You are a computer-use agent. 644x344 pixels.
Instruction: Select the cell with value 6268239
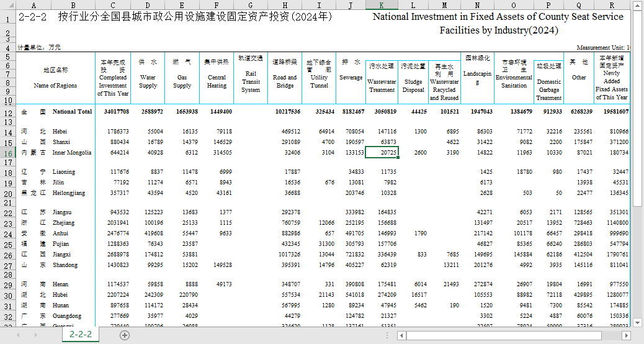(x=579, y=111)
